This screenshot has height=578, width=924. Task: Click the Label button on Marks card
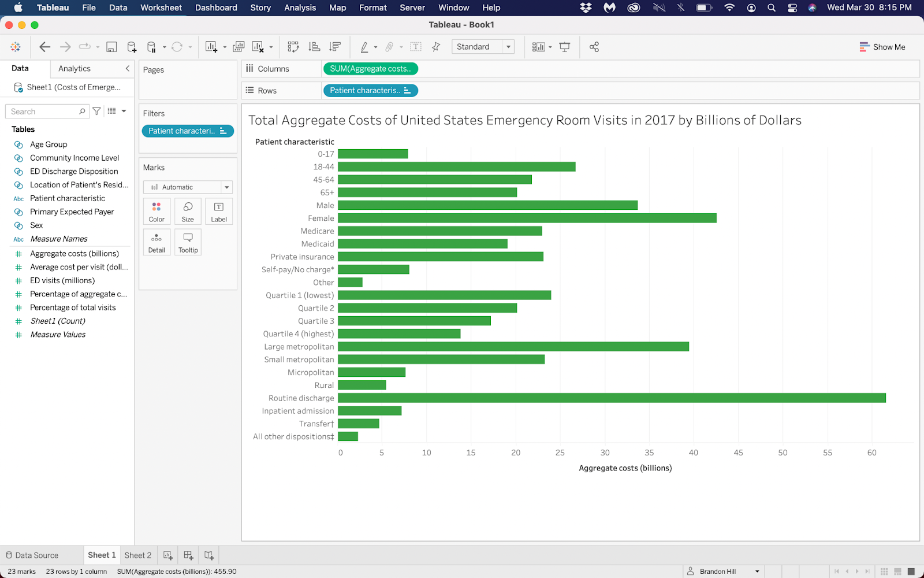pyautogui.click(x=219, y=212)
